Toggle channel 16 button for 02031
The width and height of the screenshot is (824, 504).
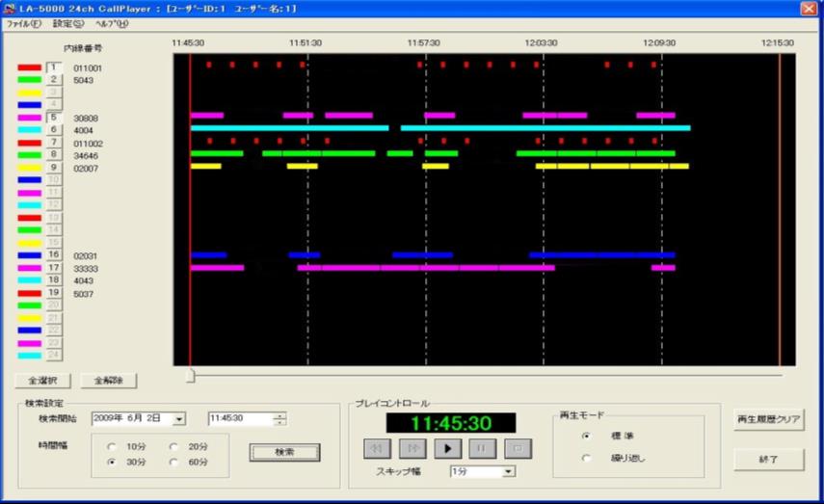54,254
